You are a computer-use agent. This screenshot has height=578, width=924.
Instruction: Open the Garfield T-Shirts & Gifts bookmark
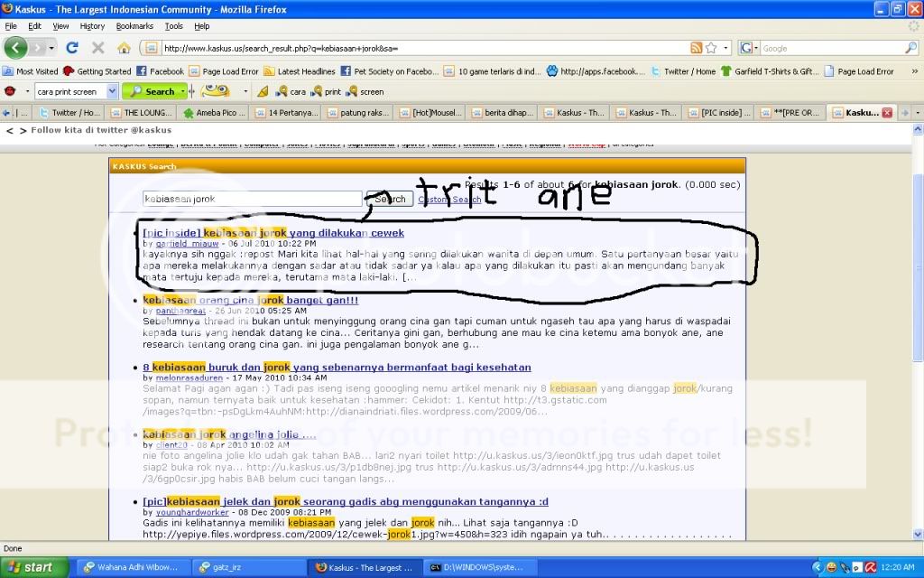[x=769, y=71]
